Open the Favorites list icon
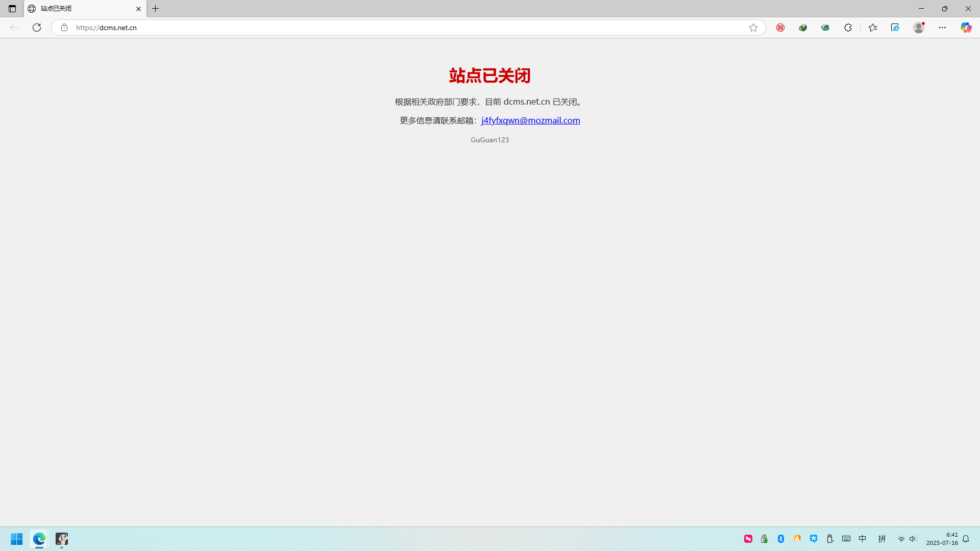Viewport: 980px width, 551px height. (873, 28)
